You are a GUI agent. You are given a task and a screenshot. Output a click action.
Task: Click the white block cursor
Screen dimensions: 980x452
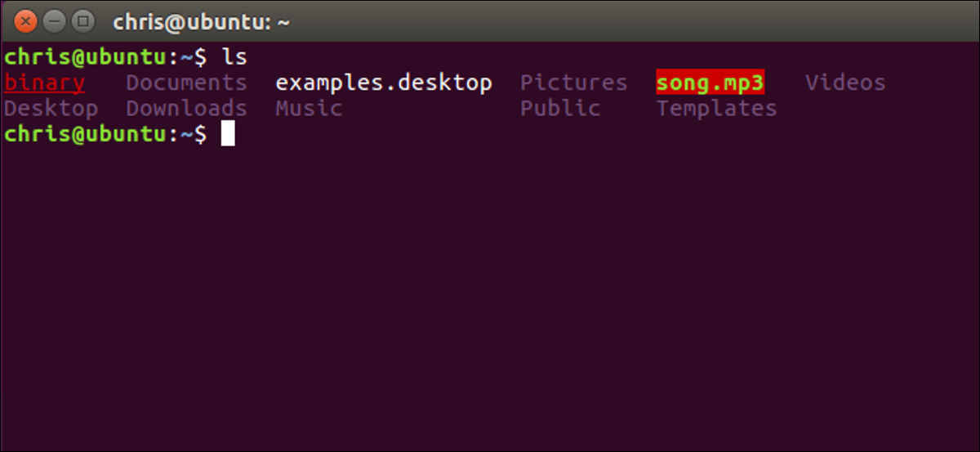(228, 134)
